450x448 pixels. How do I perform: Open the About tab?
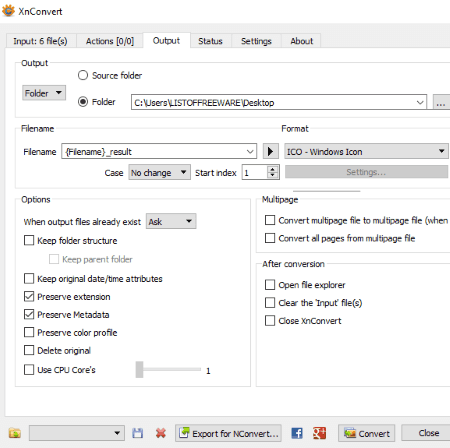302,41
